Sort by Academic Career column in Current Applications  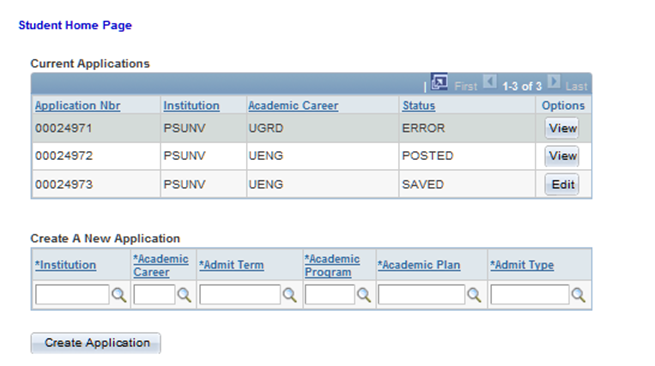[x=293, y=106]
